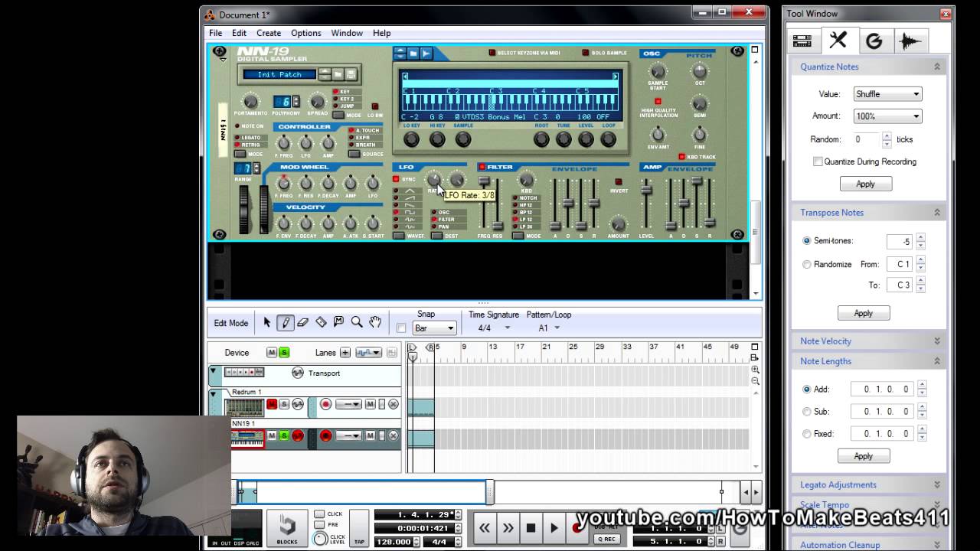Open the Create menu

269,33
